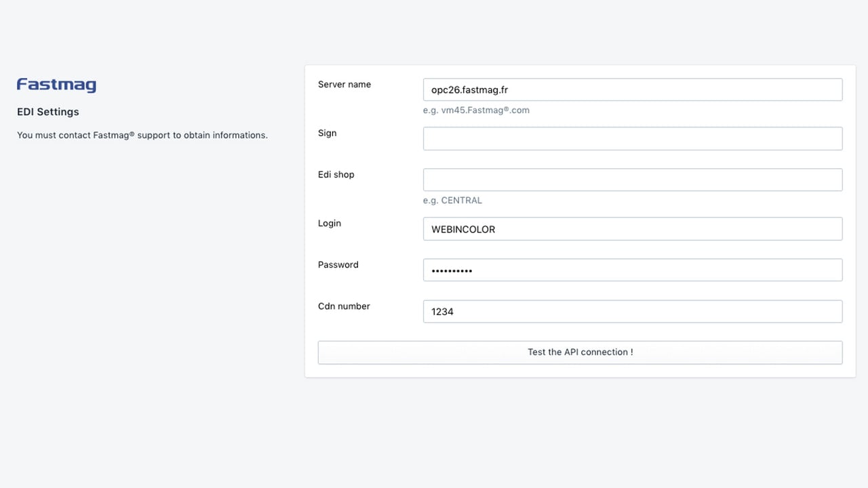868x488 pixels.
Task: Click the Server name label
Action: 344,84
